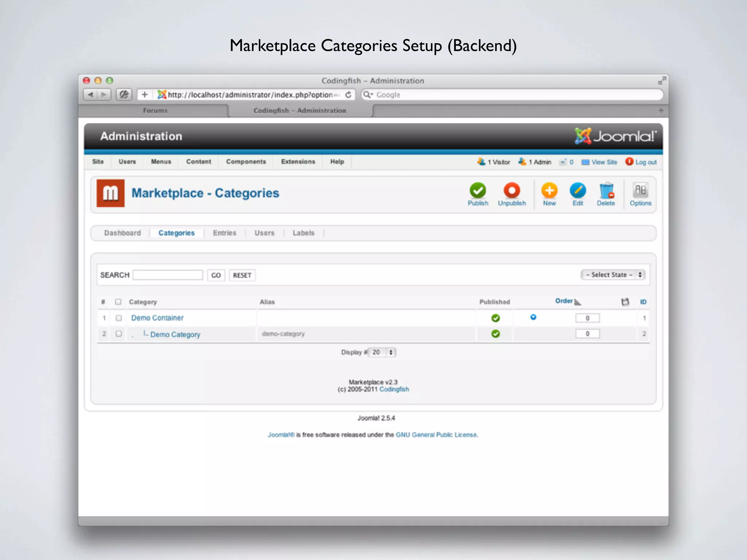This screenshot has height=560, width=747.
Task: Toggle published status of Demo Category
Action: point(495,334)
